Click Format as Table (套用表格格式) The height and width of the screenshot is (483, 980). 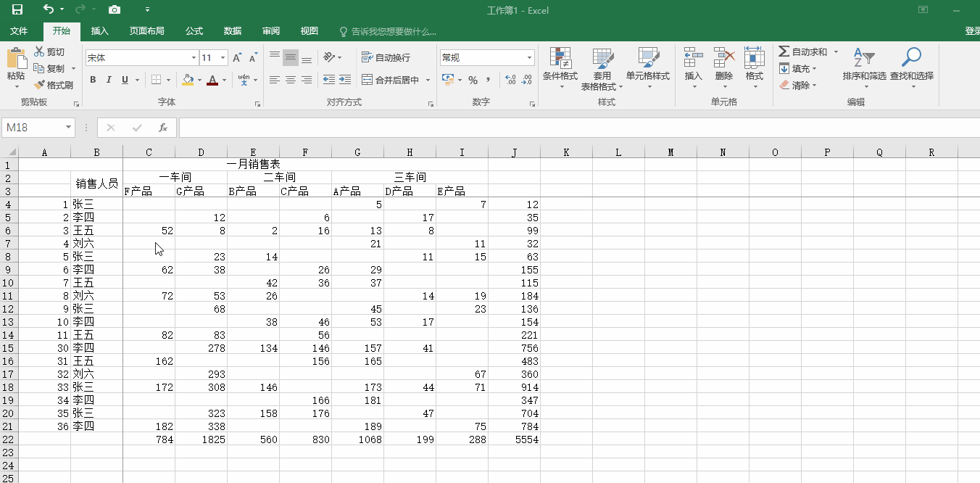click(x=602, y=69)
